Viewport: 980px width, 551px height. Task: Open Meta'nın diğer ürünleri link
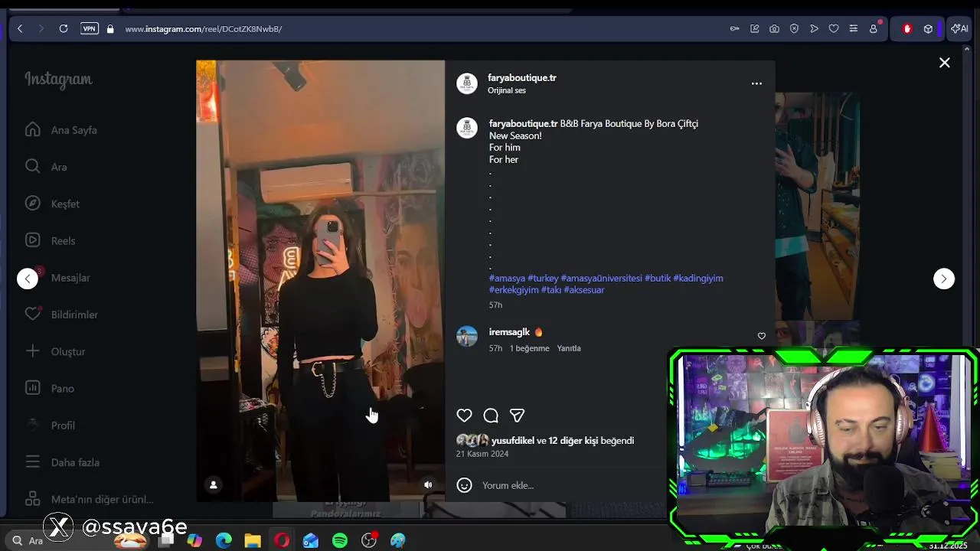click(x=89, y=499)
